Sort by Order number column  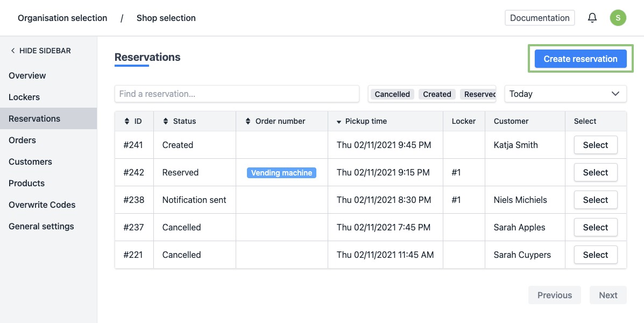pos(275,121)
